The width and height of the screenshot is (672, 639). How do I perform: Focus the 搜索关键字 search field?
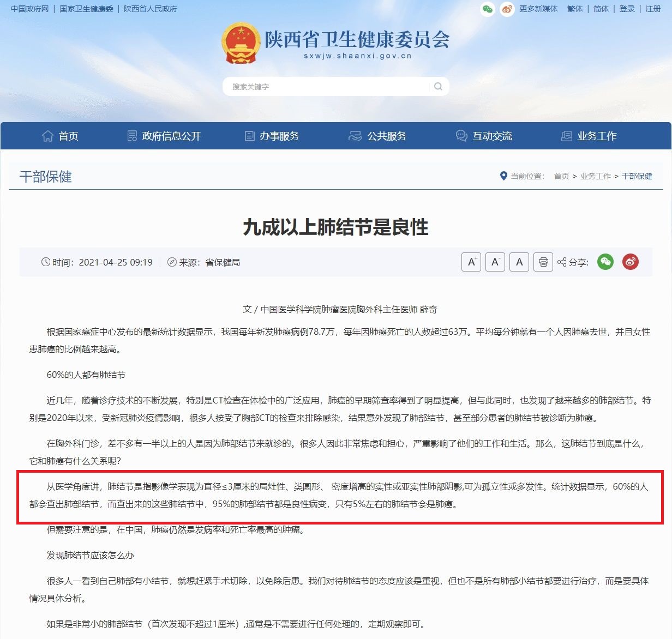pos(327,87)
